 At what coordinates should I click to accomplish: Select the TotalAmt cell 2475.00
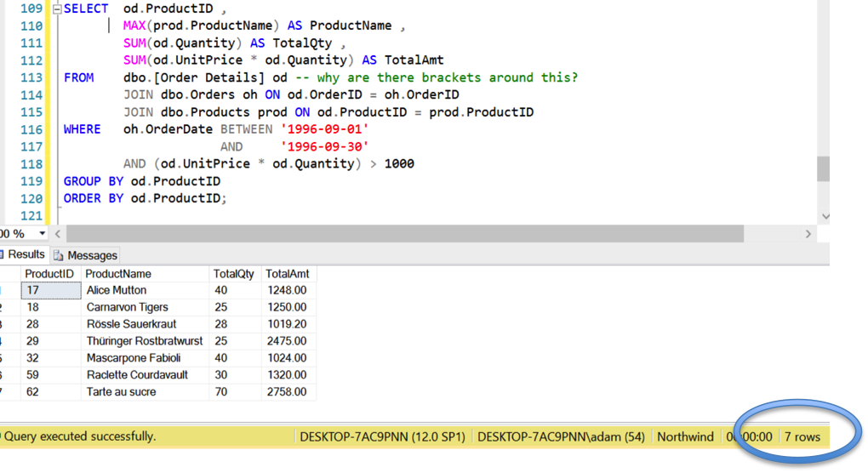click(288, 341)
